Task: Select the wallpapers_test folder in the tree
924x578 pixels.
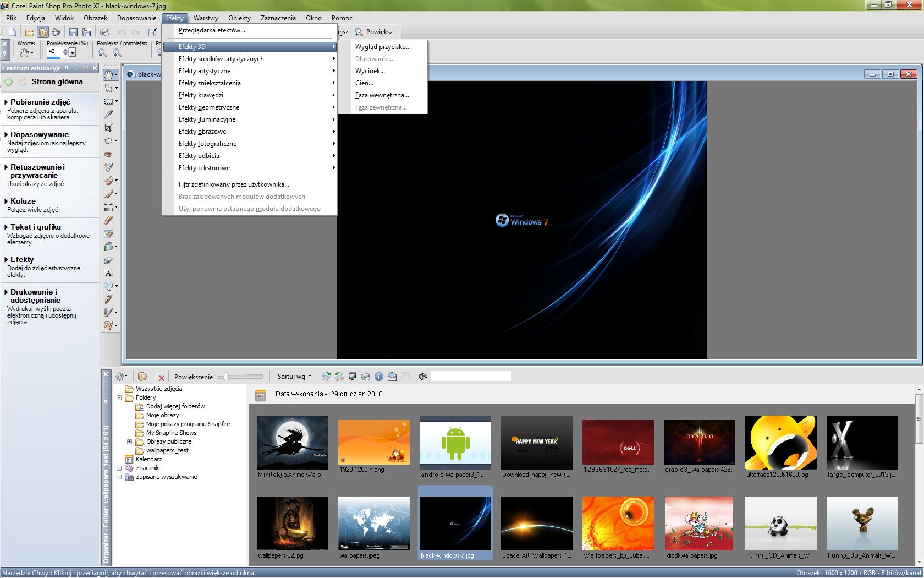Action: click(167, 450)
